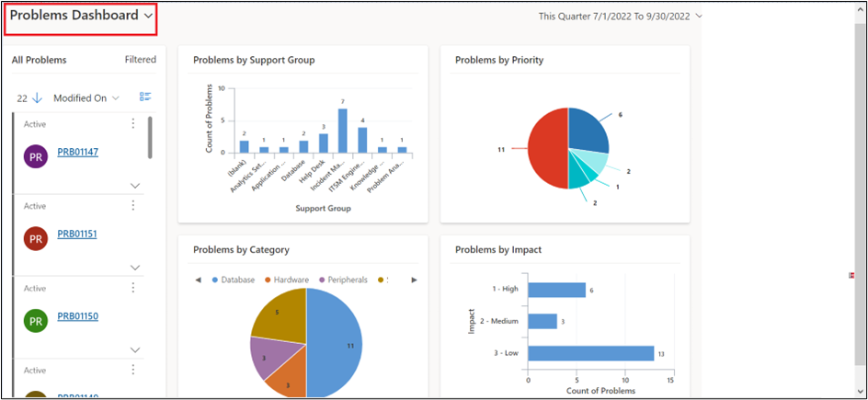This screenshot has width=868, height=400.
Task: Click the blue Database slice with 11 in Category pie
Action: 336,344
